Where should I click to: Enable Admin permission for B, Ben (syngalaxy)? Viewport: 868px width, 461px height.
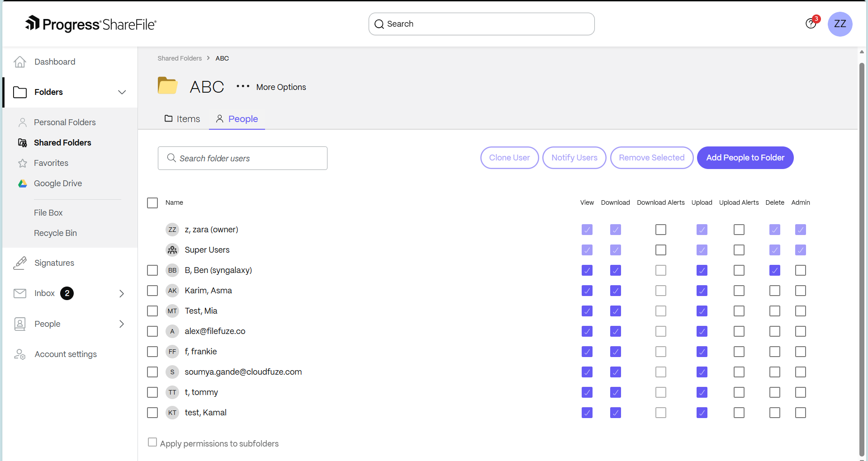coord(801,270)
